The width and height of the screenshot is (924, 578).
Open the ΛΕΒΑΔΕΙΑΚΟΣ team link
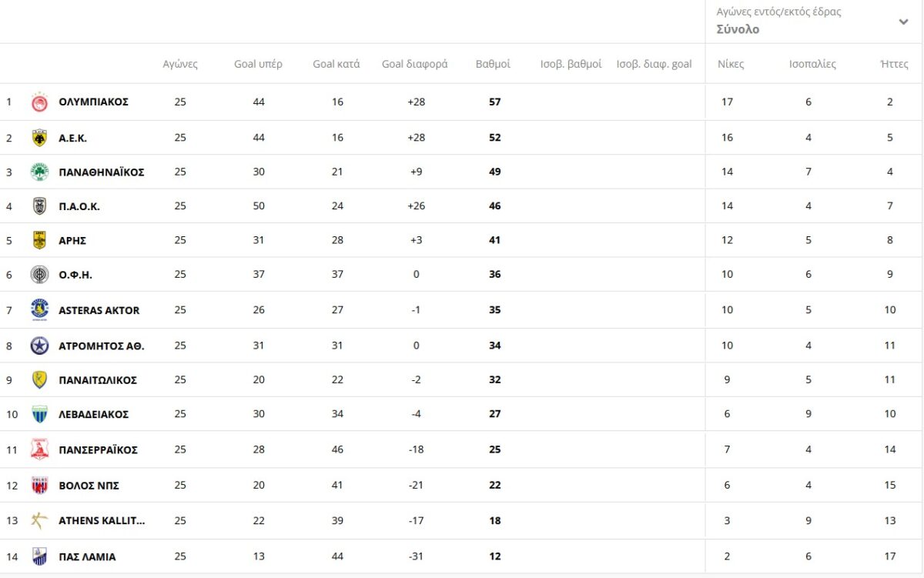(93, 414)
